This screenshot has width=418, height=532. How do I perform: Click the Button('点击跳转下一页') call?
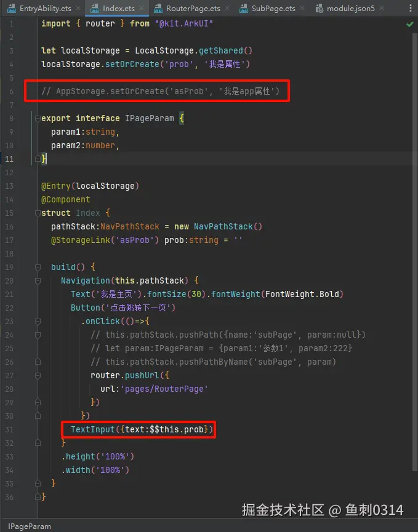pyautogui.click(x=123, y=308)
